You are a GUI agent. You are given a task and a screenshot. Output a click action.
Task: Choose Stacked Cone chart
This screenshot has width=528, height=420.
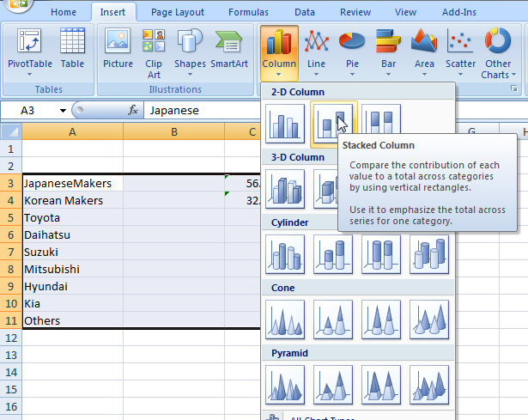pos(333,320)
